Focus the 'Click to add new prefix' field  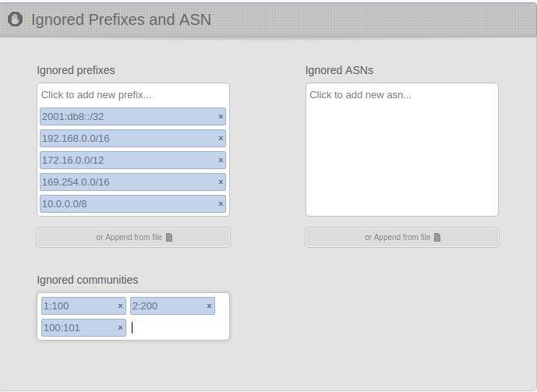[132, 95]
